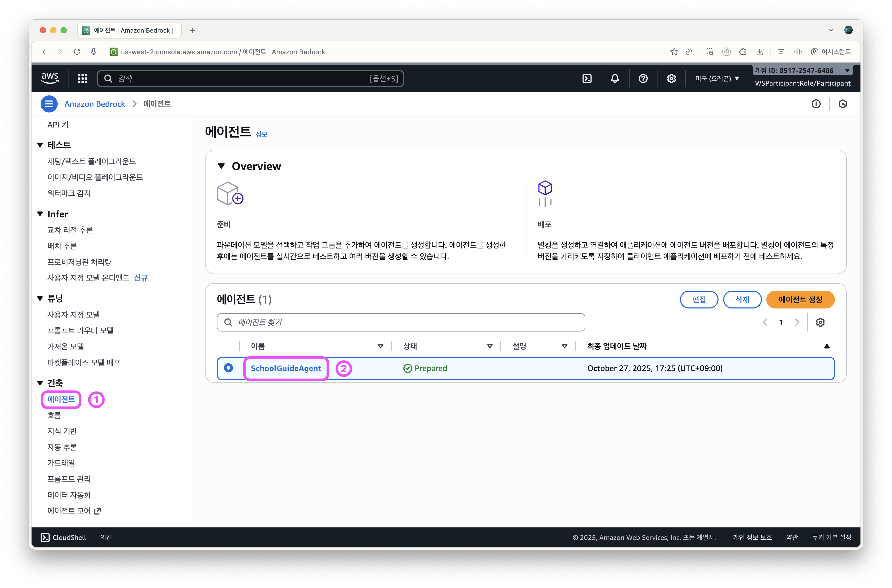The width and height of the screenshot is (892, 588).
Task: Click the Prepared status text
Action: (x=430, y=368)
